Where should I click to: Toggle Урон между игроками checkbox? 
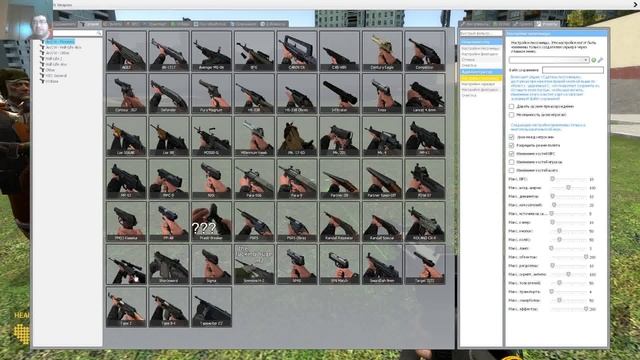(511, 137)
